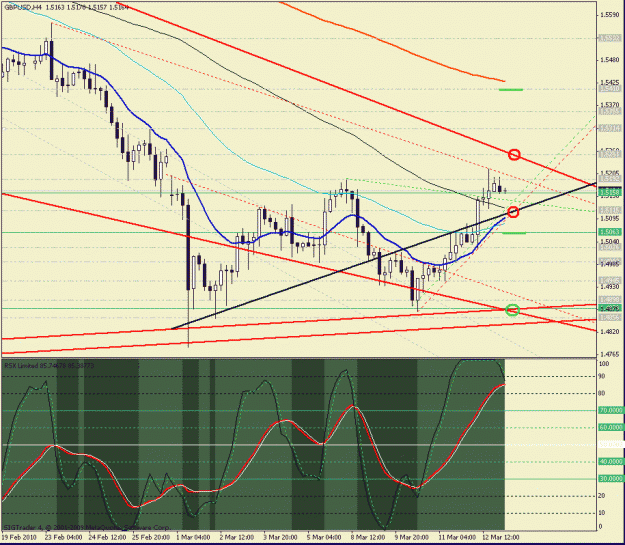Click the 23 Feb 04:00 time label
The width and height of the screenshot is (625, 545).
64,537
